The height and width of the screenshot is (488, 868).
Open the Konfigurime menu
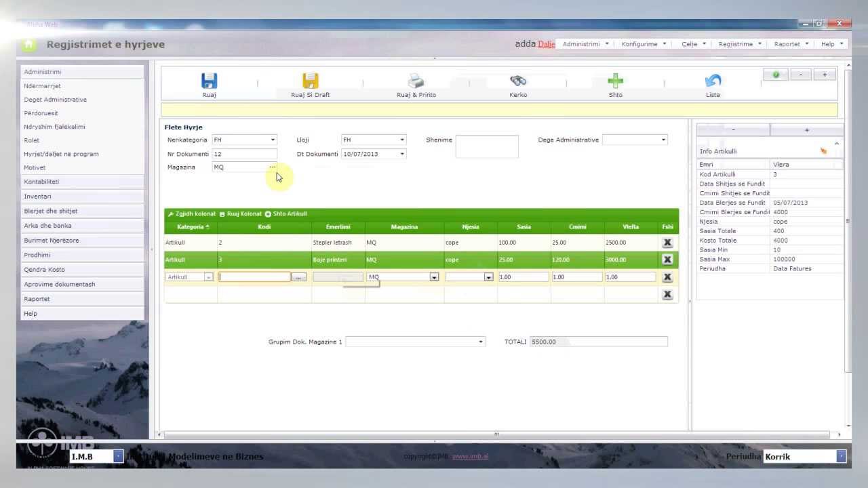644,44
